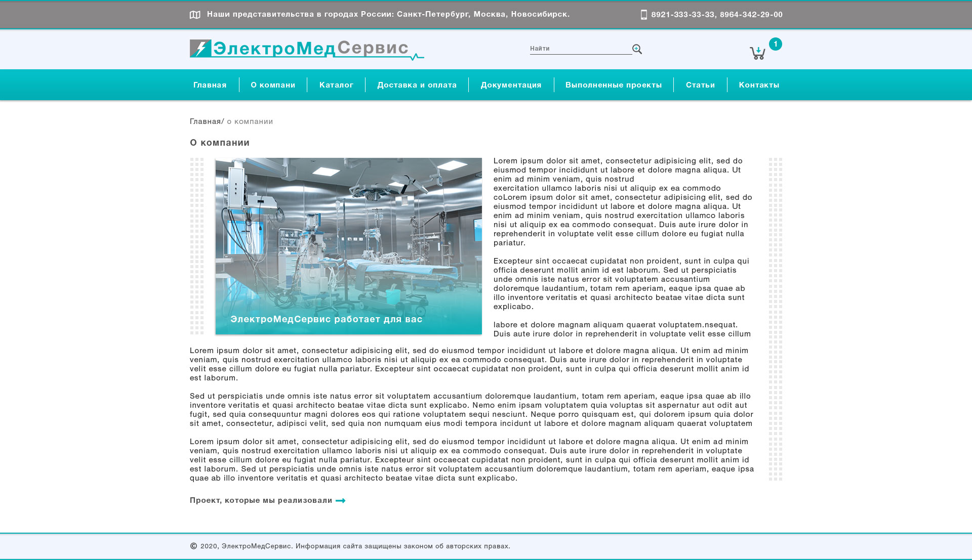Click the cart item count badge

click(775, 44)
